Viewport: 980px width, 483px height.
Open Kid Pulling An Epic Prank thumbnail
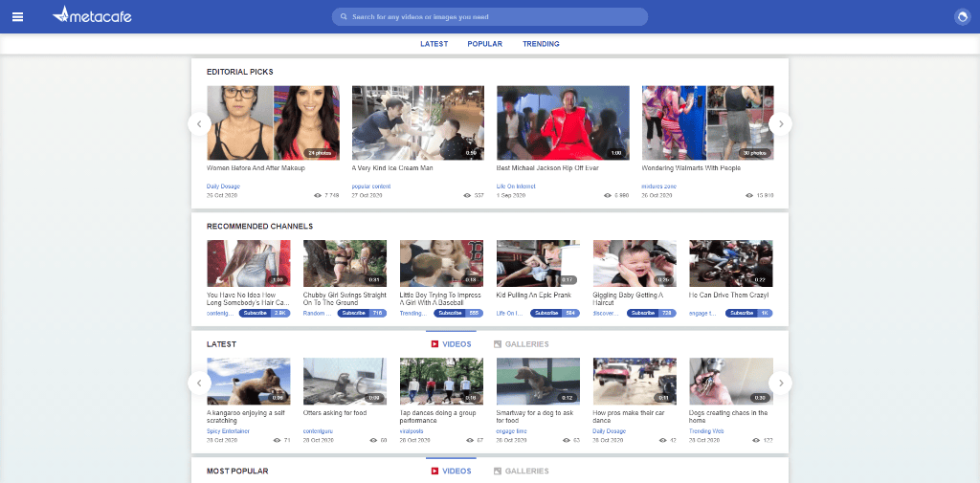538,264
